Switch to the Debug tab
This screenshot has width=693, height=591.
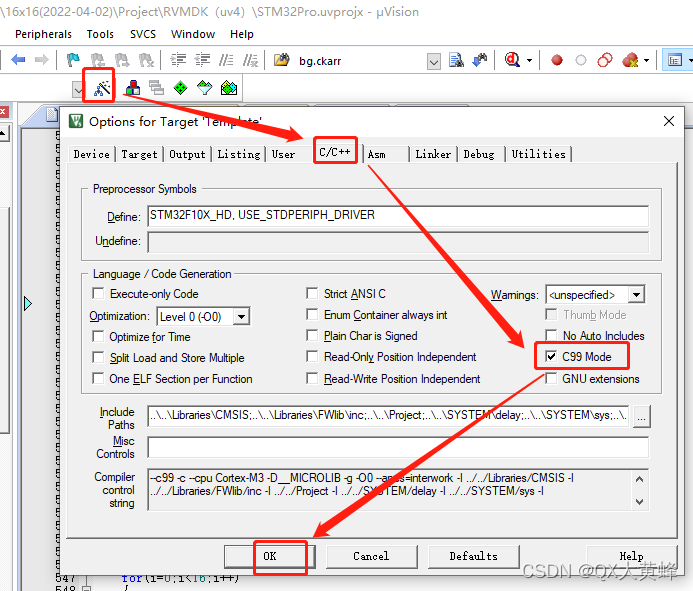(x=479, y=154)
